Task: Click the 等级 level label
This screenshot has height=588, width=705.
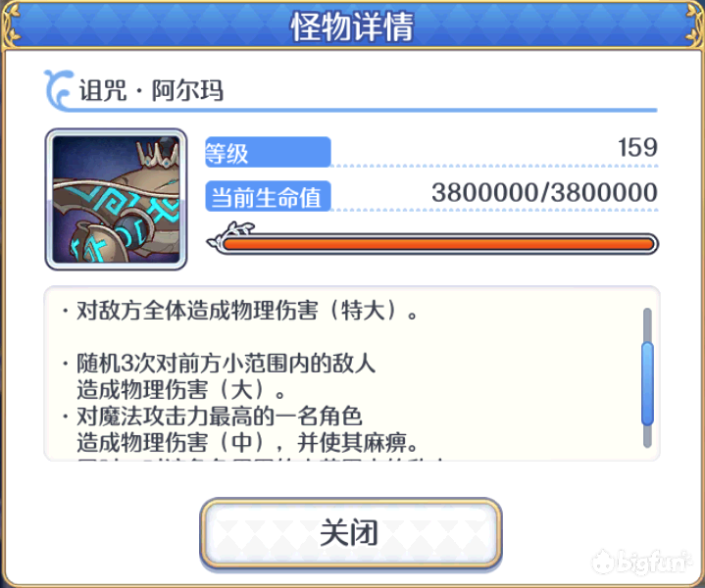Action: coord(268,153)
